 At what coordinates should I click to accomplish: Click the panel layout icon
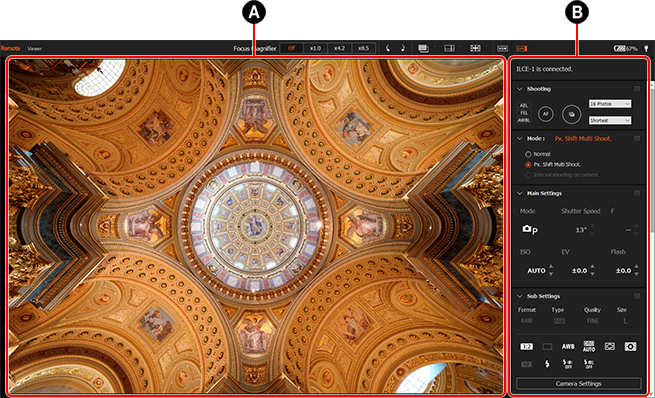pos(449,48)
